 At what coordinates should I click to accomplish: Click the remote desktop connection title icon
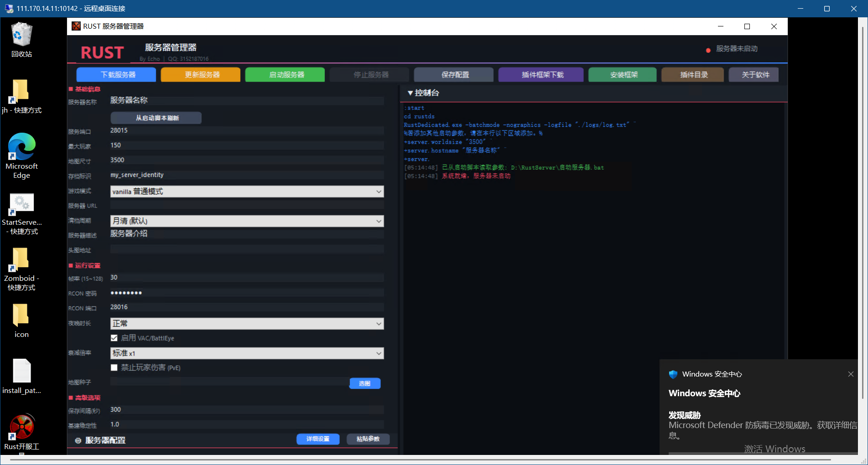9,8
